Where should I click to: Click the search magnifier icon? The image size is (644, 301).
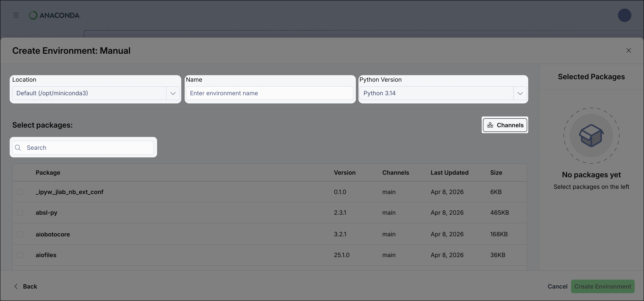point(18,148)
